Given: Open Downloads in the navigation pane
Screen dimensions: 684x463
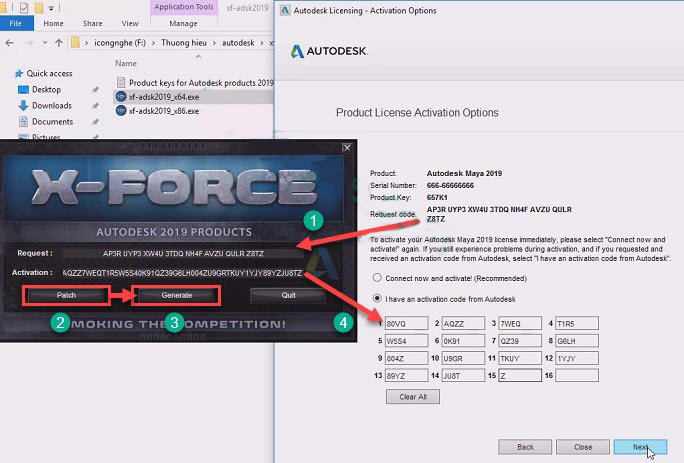Looking at the screenshot, I should pos(51,106).
